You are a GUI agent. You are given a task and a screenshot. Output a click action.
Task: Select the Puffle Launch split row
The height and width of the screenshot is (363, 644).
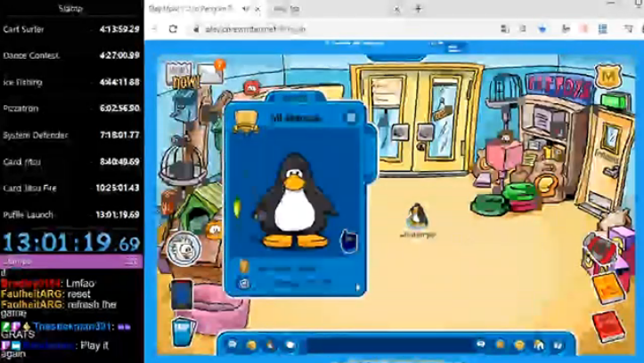pos(71,214)
